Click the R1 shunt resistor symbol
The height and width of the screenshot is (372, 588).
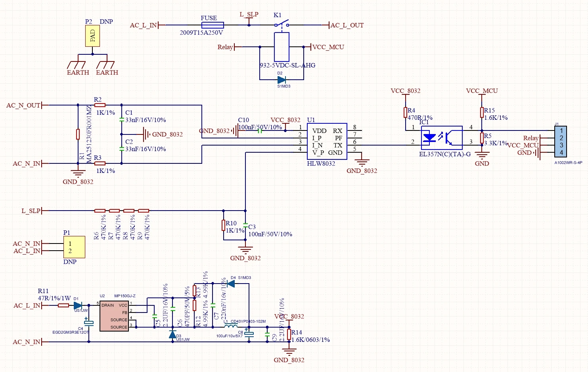(x=78, y=134)
